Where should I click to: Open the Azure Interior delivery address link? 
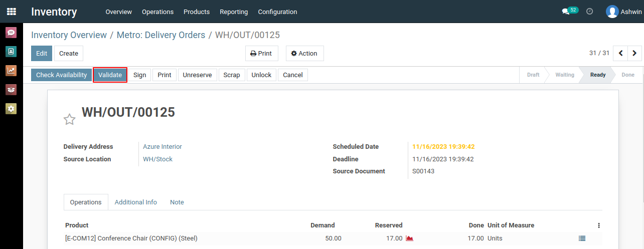pyautogui.click(x=163, y=147)
